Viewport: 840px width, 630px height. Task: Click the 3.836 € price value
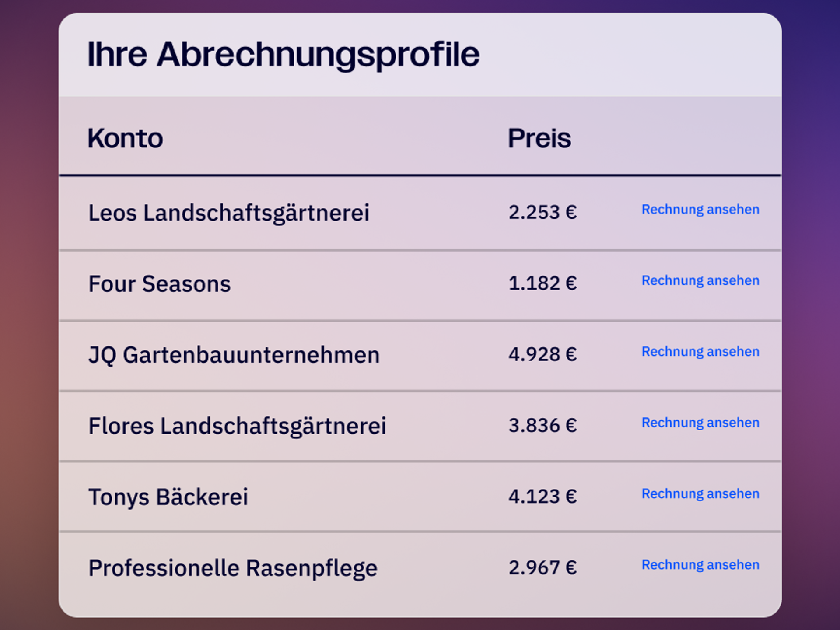[x=542, y=425]
